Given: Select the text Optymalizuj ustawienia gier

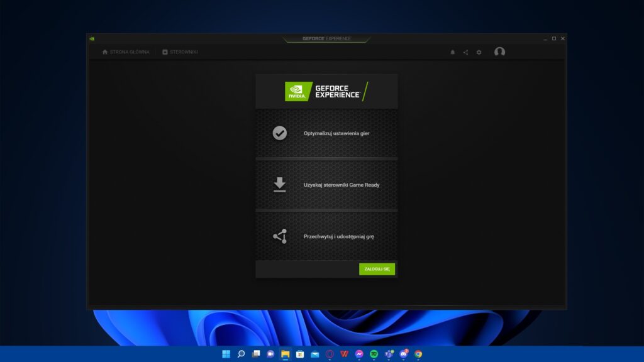Looking at the screenshot, I should [336, 133].
